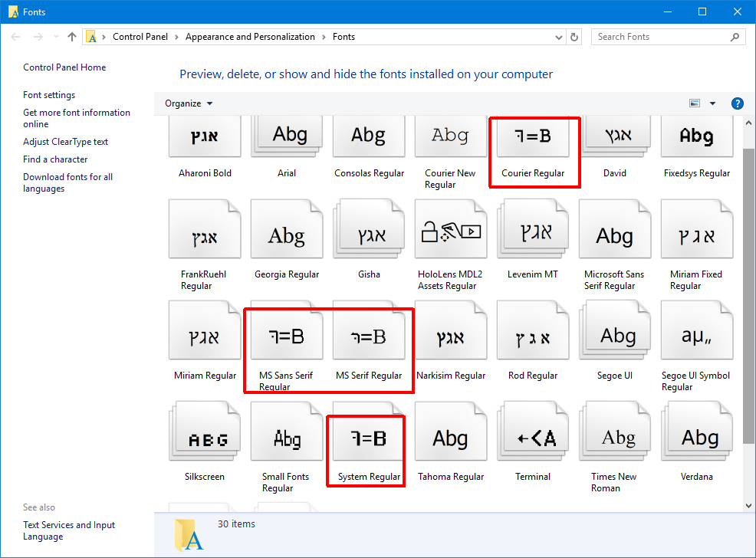Select the System Regular font icon
This screenshot has width=756, height=558.
click(x=369, y=432)
